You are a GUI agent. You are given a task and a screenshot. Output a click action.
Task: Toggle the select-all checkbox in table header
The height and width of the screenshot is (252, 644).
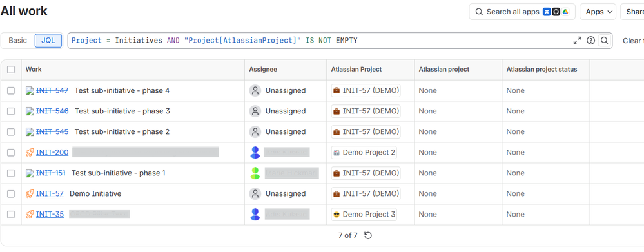tap(11, 70)
